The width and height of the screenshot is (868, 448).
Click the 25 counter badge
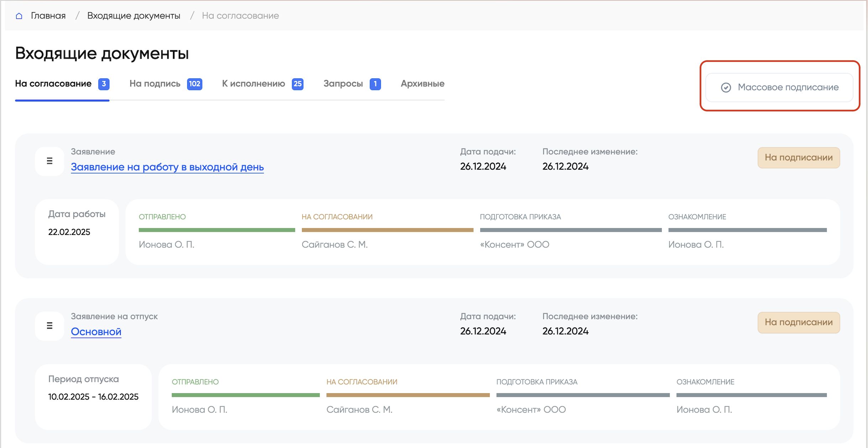point(297,84)
